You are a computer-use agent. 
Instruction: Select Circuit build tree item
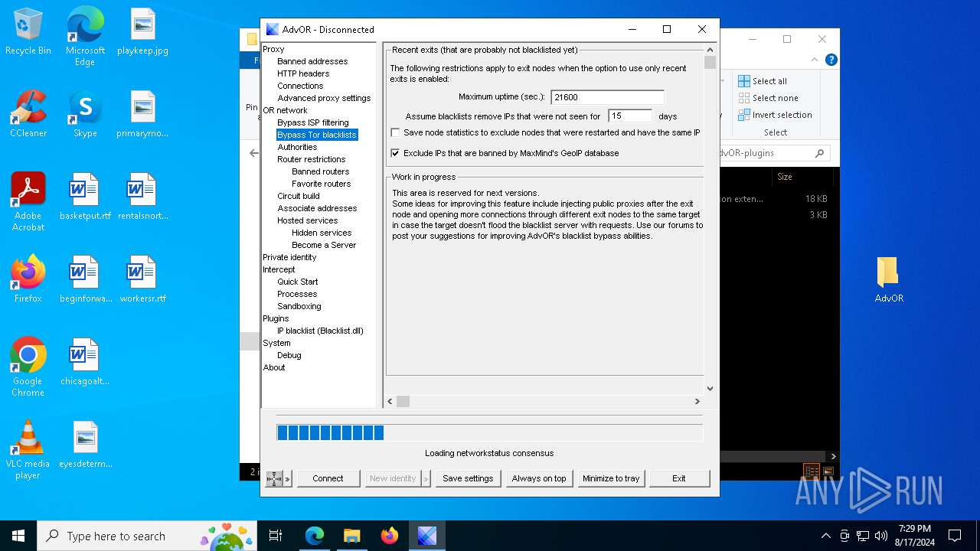(299, 196)
